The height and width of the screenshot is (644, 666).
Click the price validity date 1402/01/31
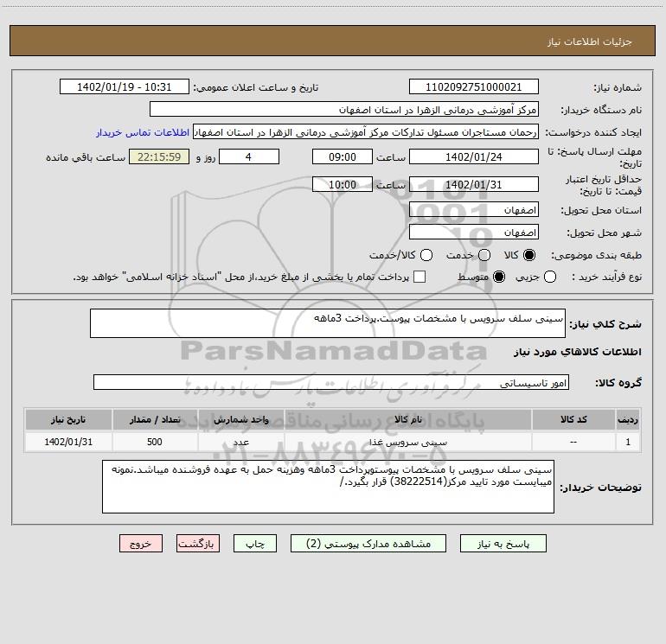(474, 184)
